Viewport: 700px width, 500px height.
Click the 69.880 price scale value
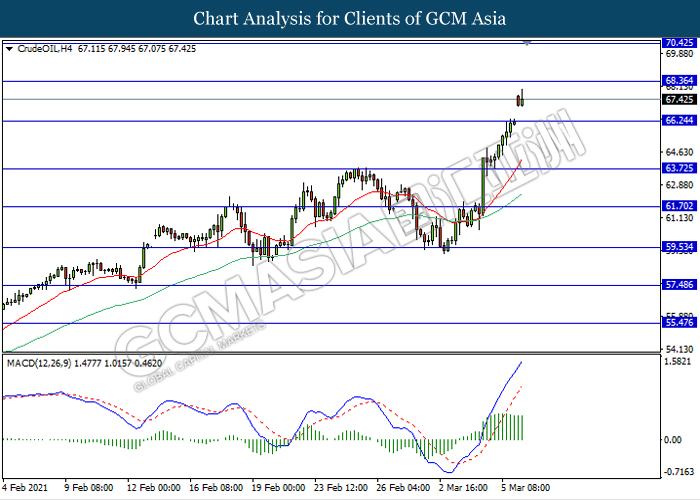679,54
